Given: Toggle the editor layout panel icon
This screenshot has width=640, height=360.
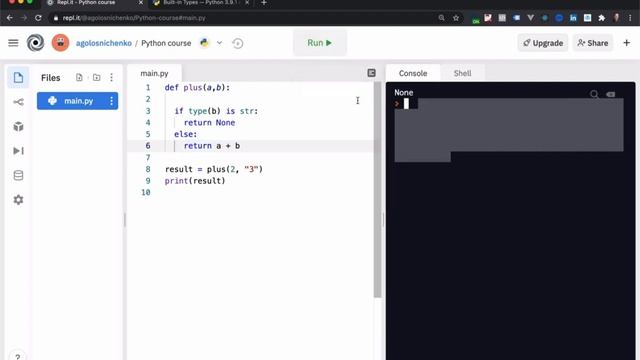Looking at the screenshot, I should tap(371, 73).
